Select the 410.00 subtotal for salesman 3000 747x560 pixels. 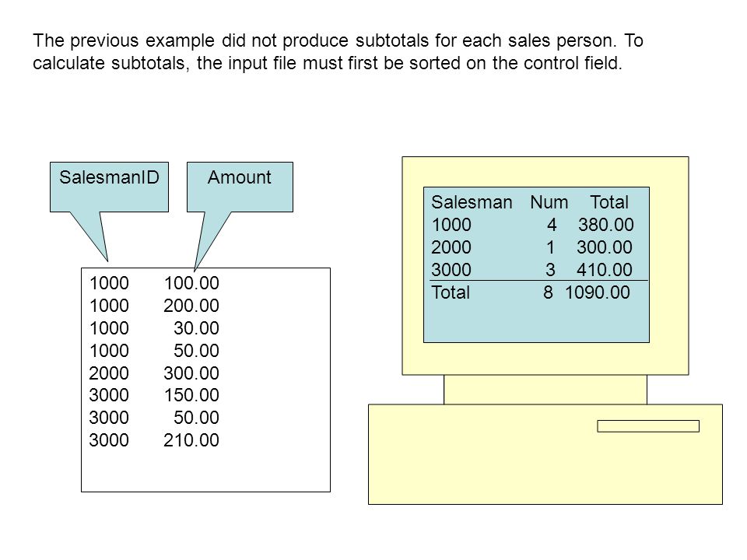click(605, 270)
